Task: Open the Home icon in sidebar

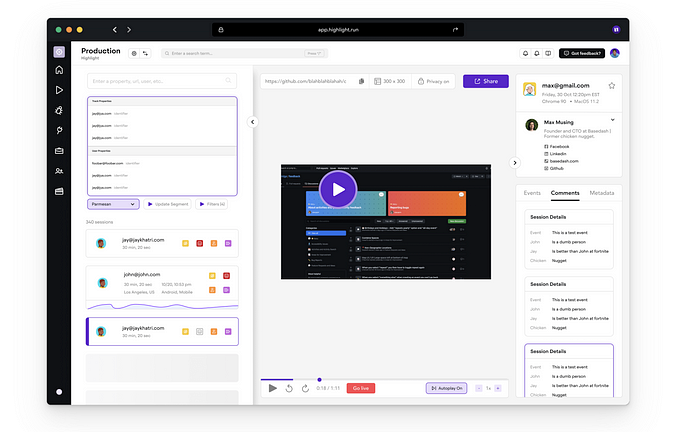Action: [59, 70]
